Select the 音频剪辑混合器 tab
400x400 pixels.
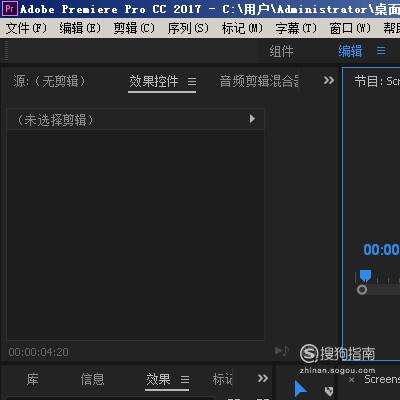pos(259,81)
